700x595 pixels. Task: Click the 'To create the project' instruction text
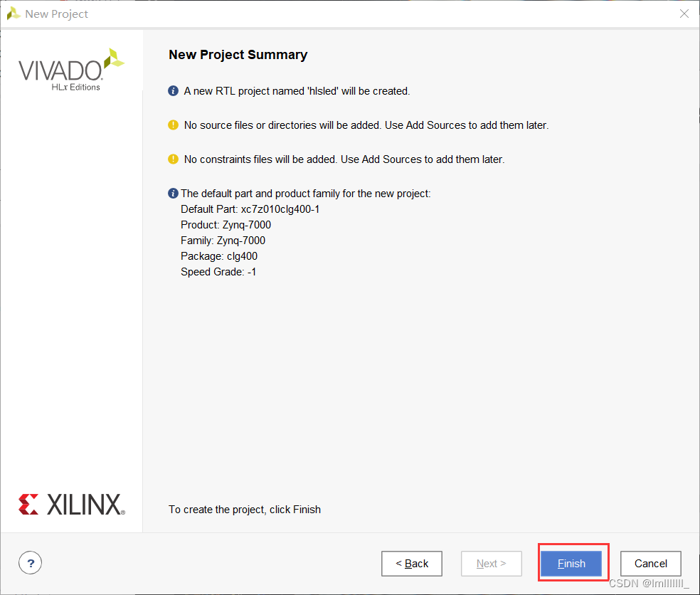click(x=245, y=509)
